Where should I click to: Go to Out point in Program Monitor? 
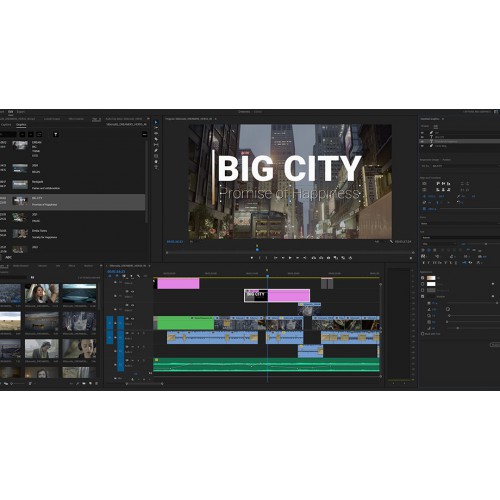point(305,258)
